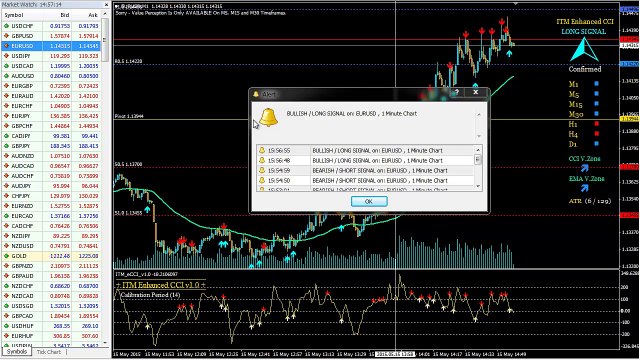Close the Alert dialog with X
Image resolution: width=640 pixels, height=360 pixels.
point(476,93)
